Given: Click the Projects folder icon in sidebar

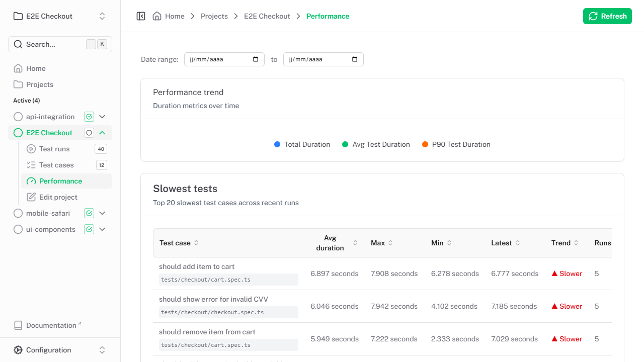Looking at the screenshot, I should 18,84.
